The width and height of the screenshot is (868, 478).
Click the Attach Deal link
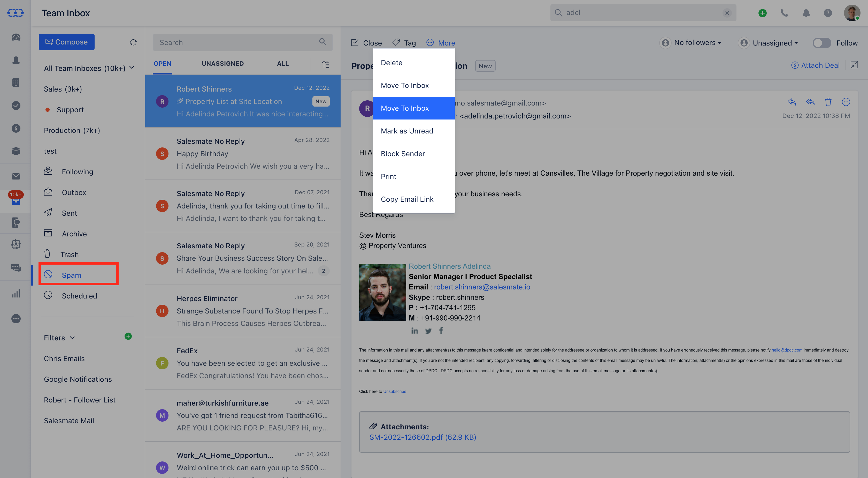[x=815, y=65]
